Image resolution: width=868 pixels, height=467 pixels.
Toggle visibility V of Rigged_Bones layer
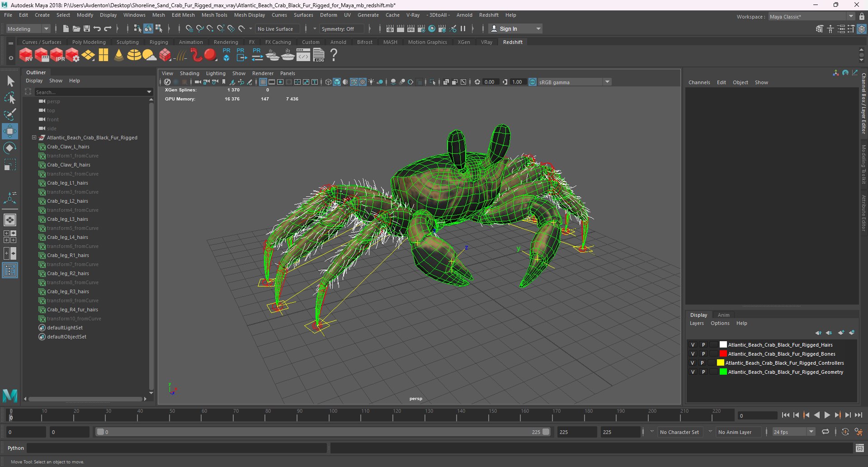click(693, 354)
